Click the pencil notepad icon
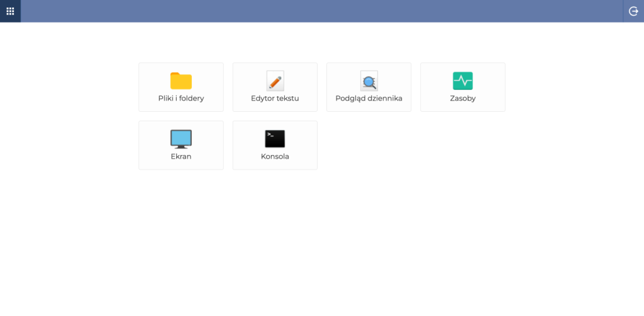Image resolution: width=644 pixels, height=316 pixels. coord(275,81)
